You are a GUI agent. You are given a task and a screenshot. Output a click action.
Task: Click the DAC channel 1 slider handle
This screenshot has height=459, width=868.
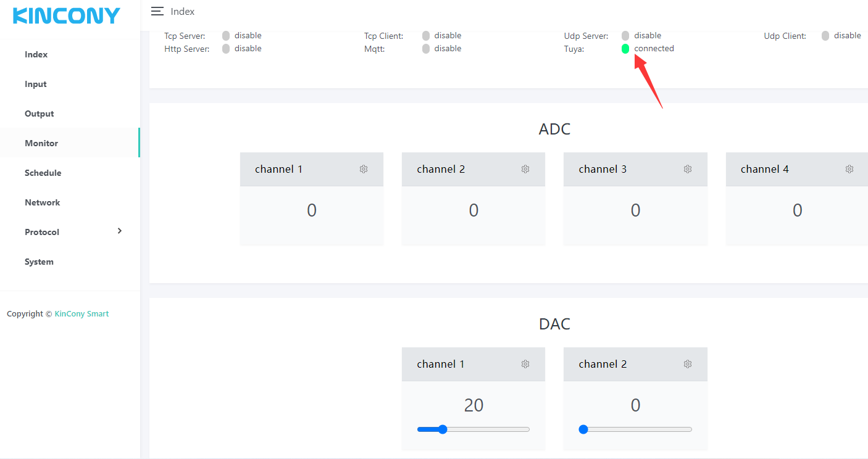[442, 429]
